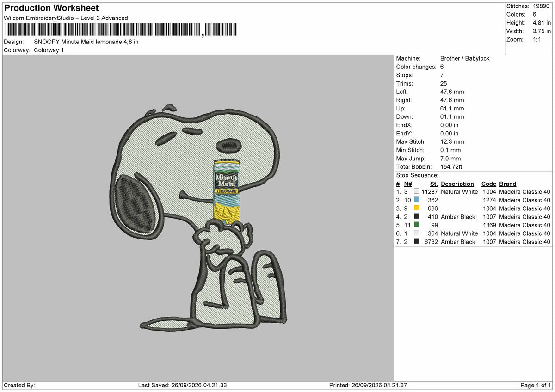Click 'Wilcom EmbroideryStudio – Level 3 Advanced' text
555x392 pixels.
pos(66,18)
